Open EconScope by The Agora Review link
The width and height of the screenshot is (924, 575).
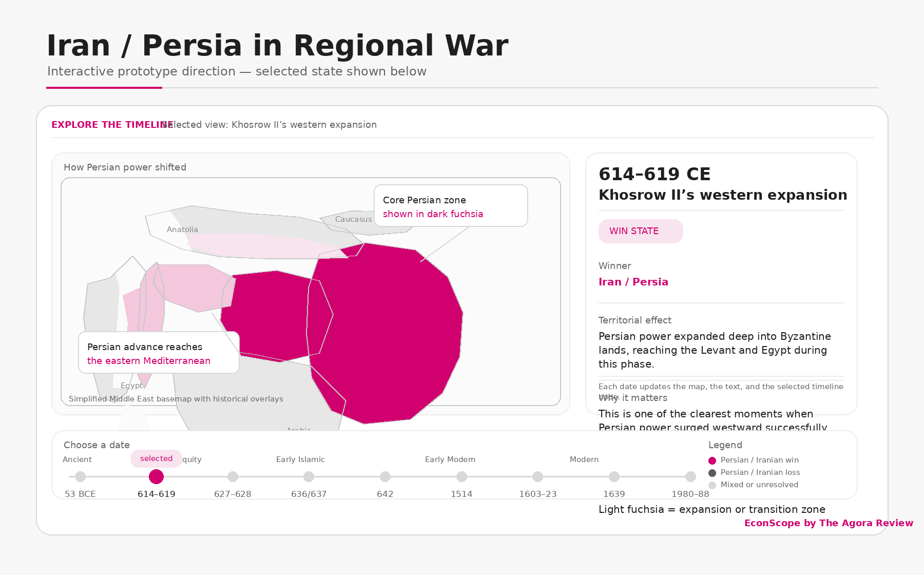pos(829,523)
